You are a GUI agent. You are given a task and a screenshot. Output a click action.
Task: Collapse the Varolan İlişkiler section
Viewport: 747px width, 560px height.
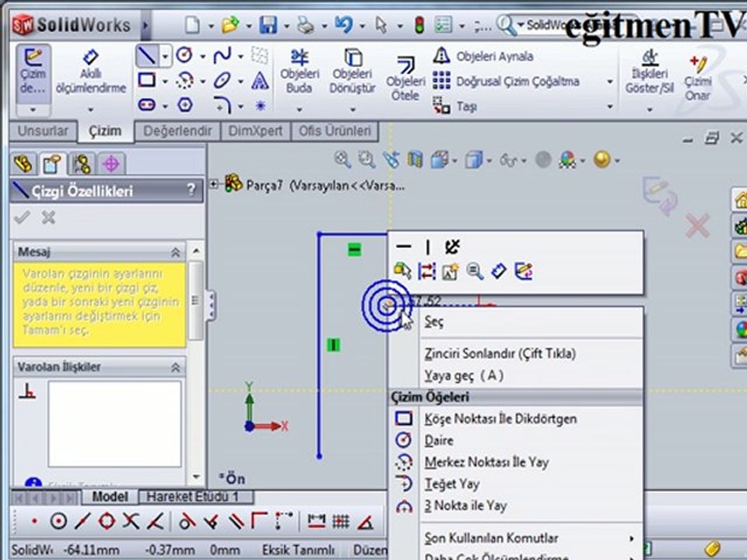[175, 367]
